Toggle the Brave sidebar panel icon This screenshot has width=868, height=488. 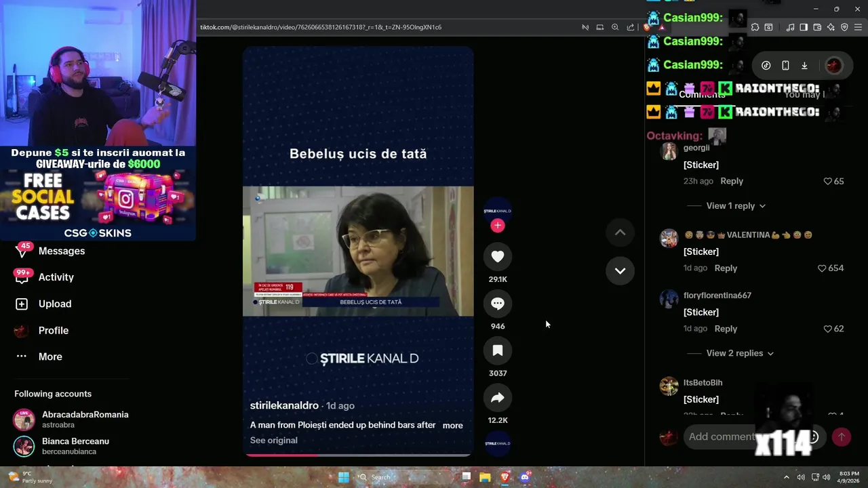tap(804, 27)
